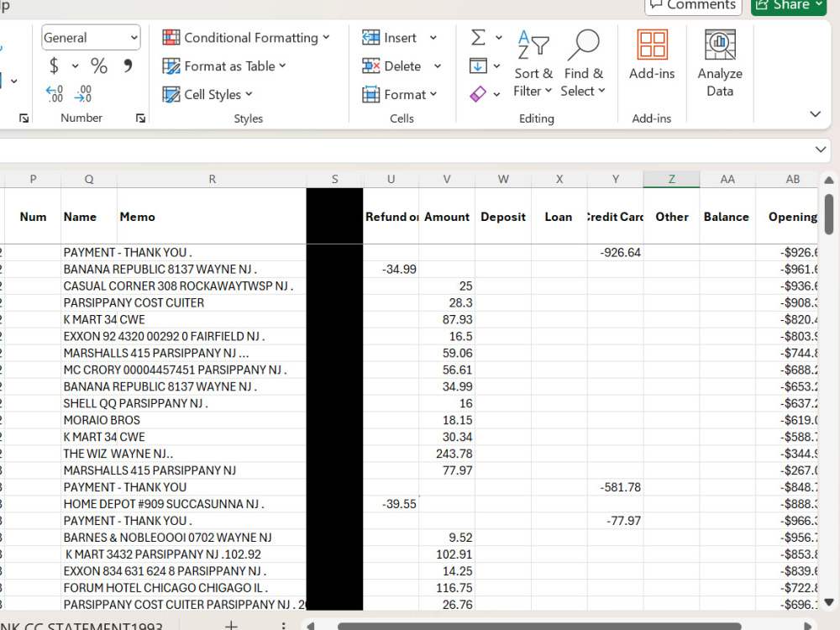Open Cell Styles gallery
Viewport: 840px width, 630px height.
click(207, 94)
